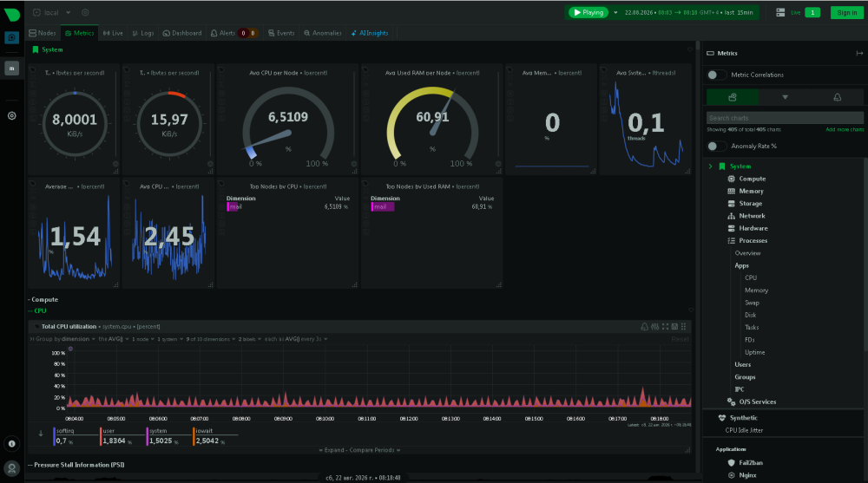
Task: Click the grid handle icon on CPU chart toolbar
Action: (684, 326)
